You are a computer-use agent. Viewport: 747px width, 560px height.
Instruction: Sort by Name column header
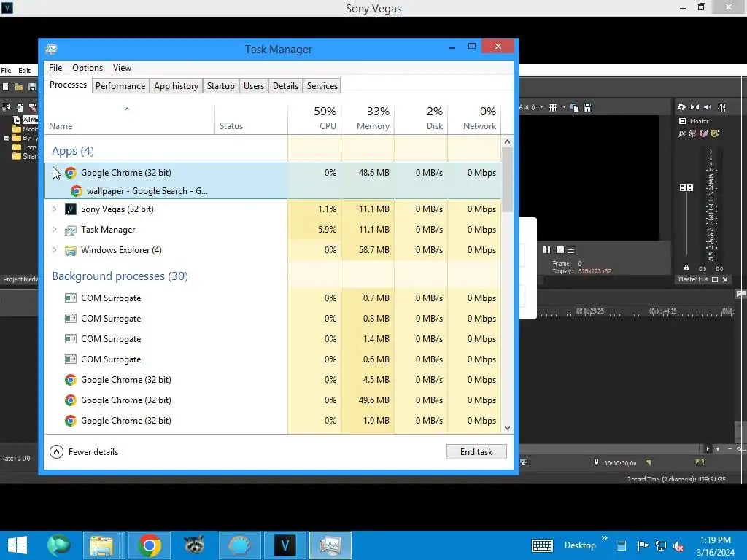129,118
